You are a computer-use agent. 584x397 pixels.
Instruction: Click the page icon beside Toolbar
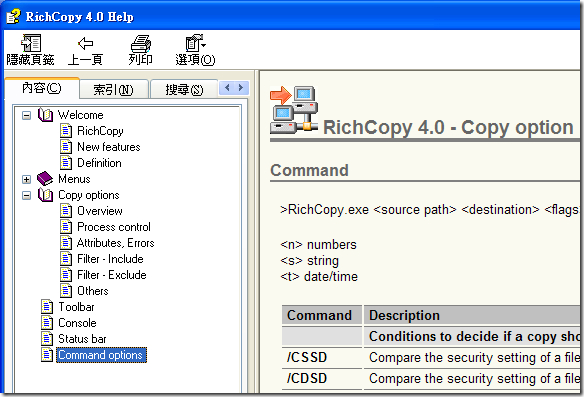[x=47, y=307]
